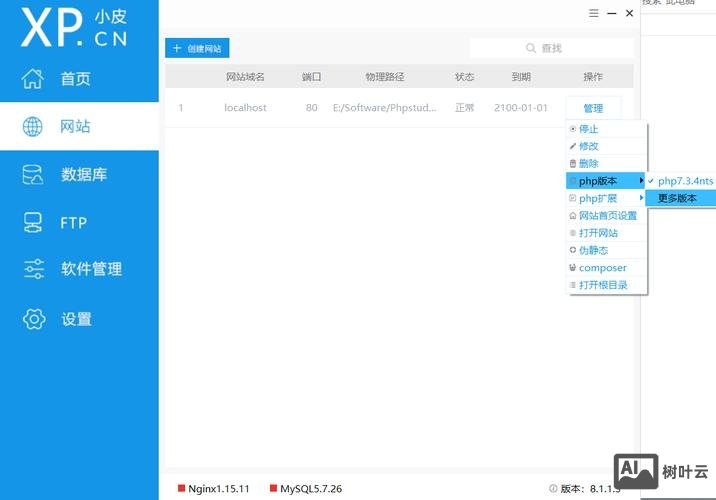This screenshot has height=500, width=716.
Task: Click the 正常 status cell
Action: click(x=464, y=108)
